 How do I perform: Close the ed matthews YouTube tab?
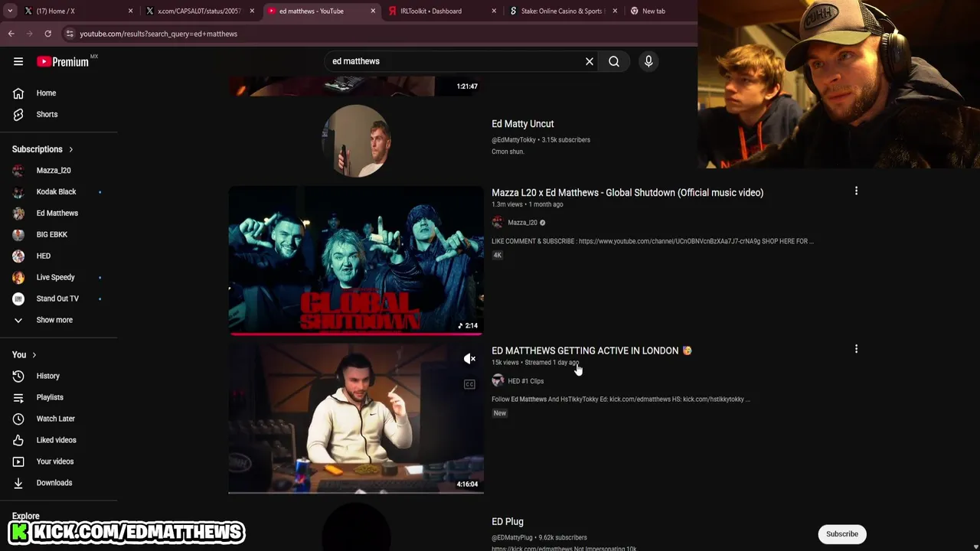click(x=373, y=11)
